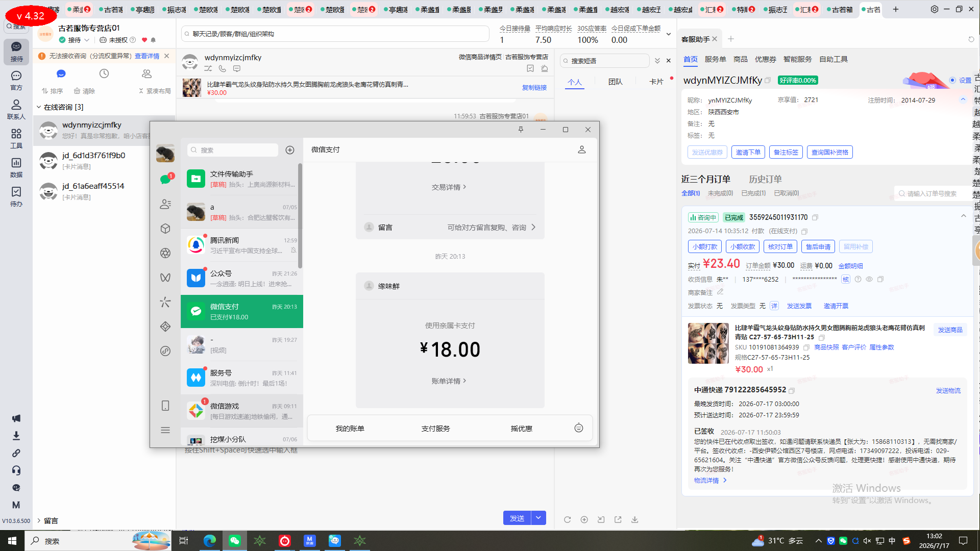
Task: Open the 数据 data section
Action: [16, 167]
